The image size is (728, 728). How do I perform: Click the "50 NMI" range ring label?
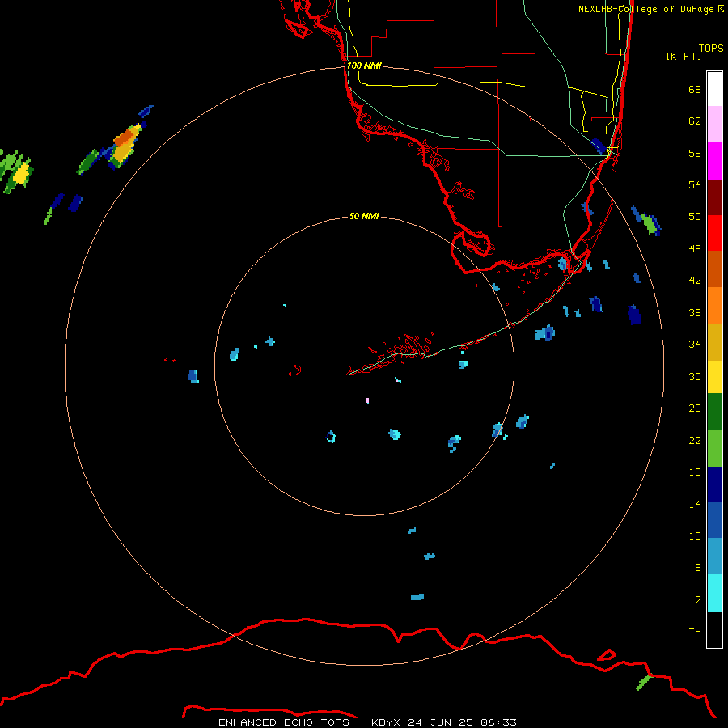[x=364, y=216]
